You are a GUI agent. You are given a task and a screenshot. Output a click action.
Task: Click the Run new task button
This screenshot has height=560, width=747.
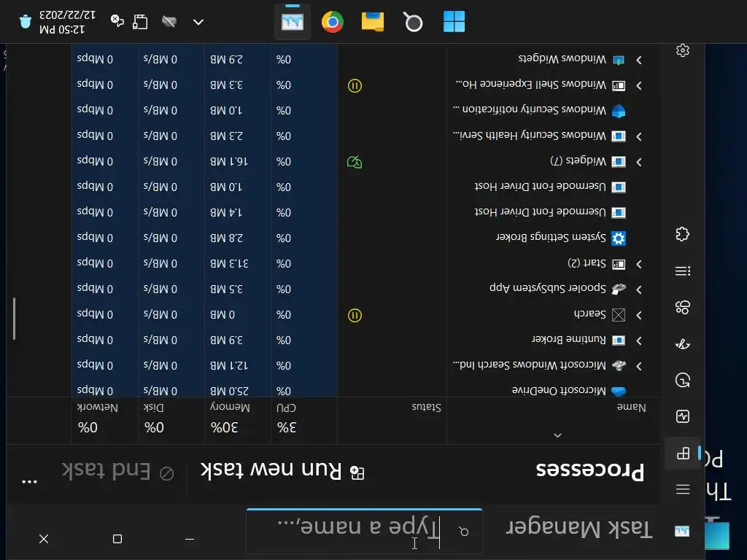tap(282, 470)
